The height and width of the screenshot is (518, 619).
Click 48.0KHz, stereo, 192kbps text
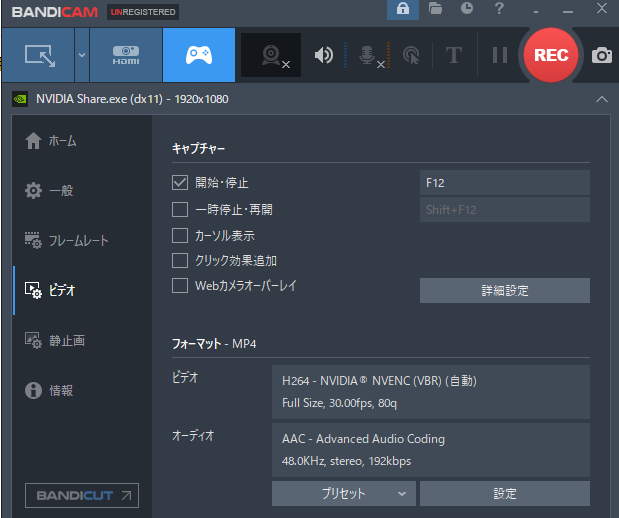(x=346, y=461)
